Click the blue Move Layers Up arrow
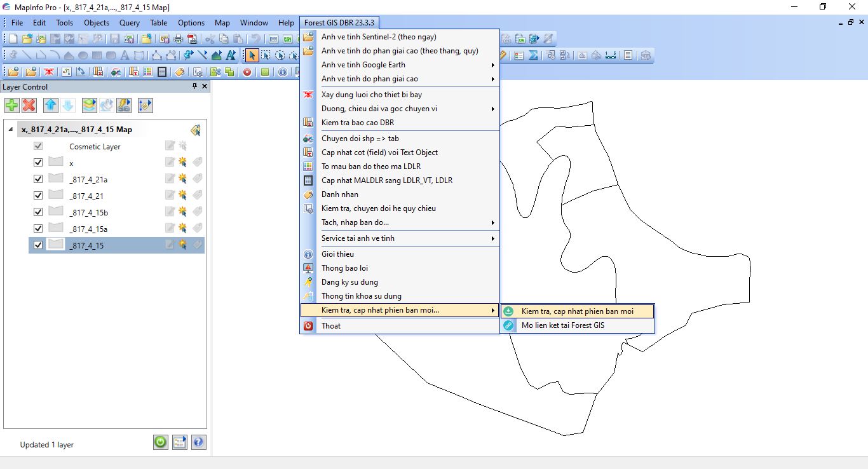 click(51, 105)
